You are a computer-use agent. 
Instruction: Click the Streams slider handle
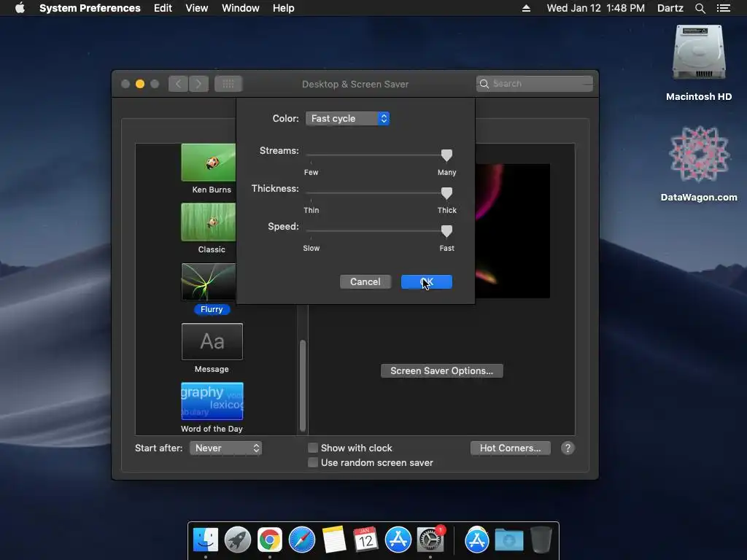[x=446, y=155]
